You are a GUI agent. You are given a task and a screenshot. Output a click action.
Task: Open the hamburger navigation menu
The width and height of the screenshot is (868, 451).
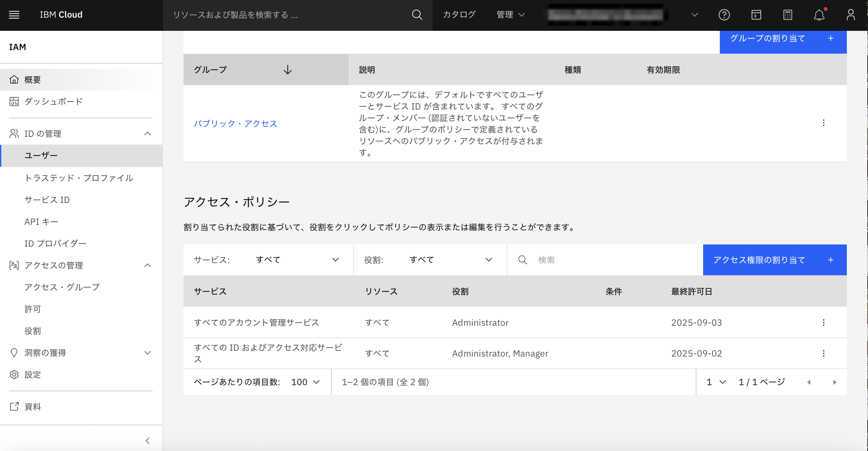click(x=14, y=15)
